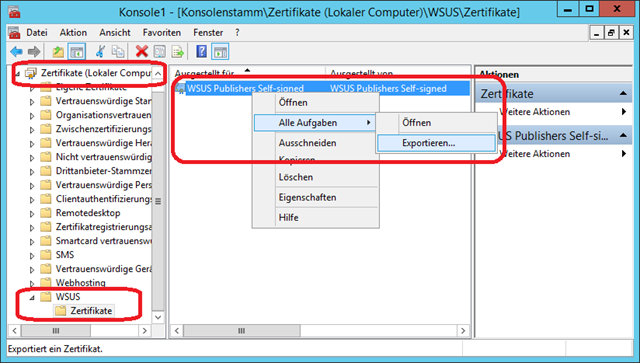Click Öffnen in the Alle Aufgaben submenu
The width and height of the screenshot is (640, 363).
436,122
